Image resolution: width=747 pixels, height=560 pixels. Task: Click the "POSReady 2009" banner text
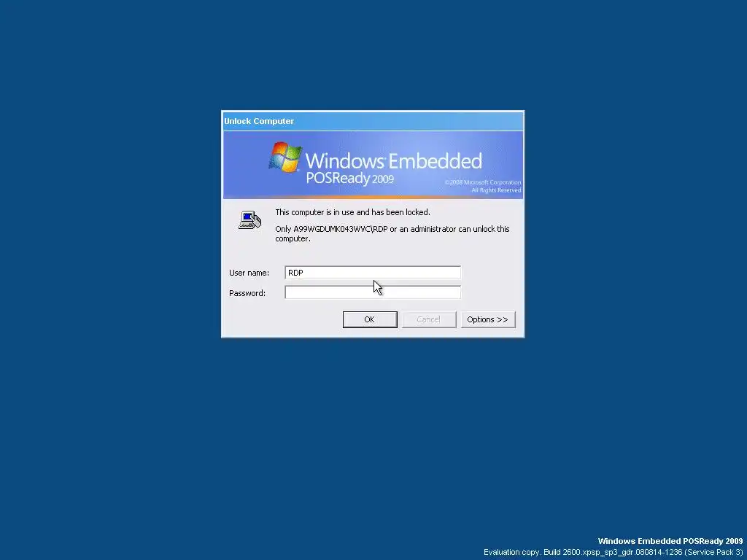click(x=349, y=178)
